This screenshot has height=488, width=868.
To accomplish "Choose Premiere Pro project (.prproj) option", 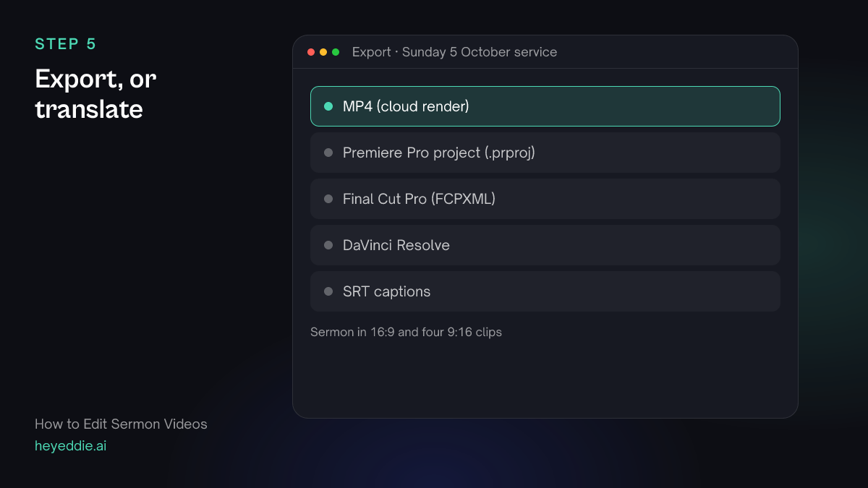I will click(x=545, y=153).
